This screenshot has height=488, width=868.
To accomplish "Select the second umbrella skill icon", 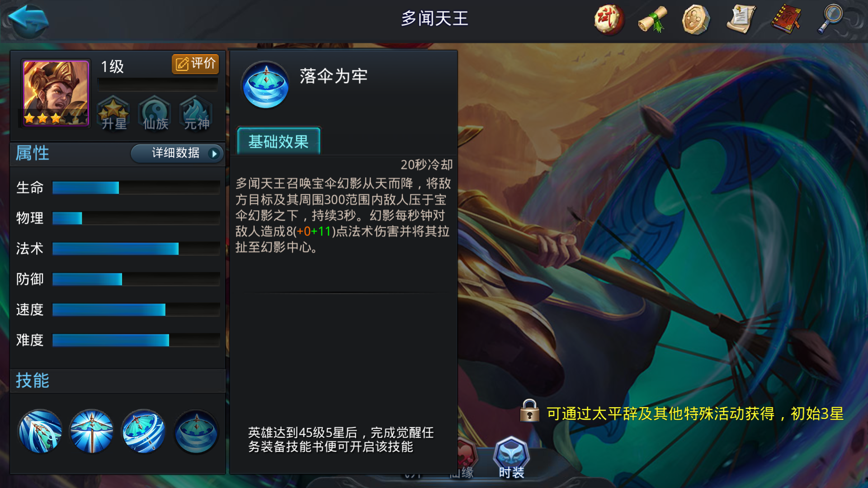I will (92, 431).
